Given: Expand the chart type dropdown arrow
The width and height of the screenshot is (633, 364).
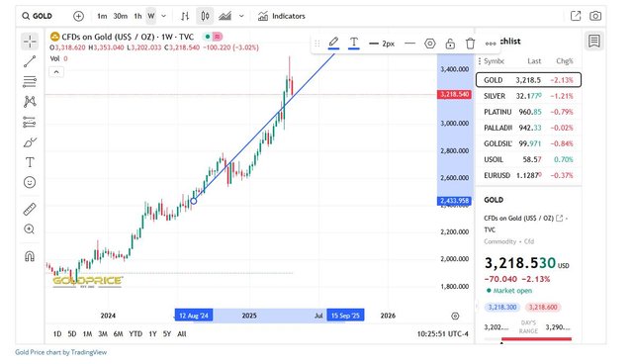Looking at the screenshot, I should click(241, 16).
